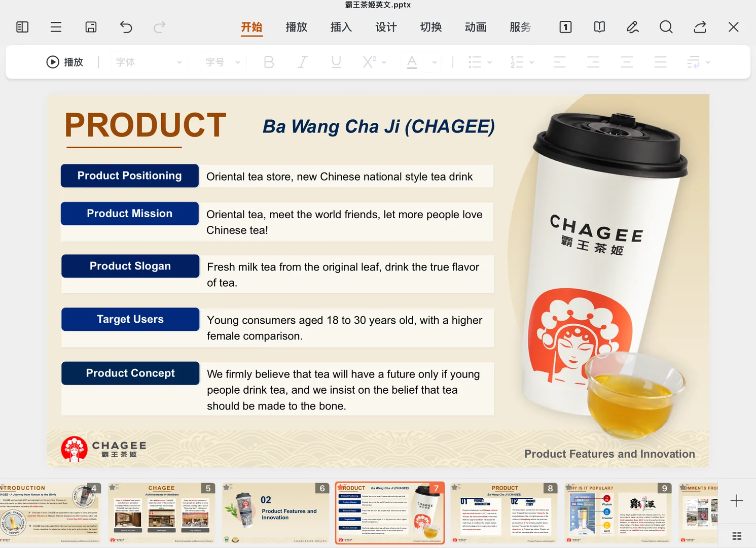Screen dimensions: 756x548
Task: Switch to the 播放 tab
Action: [297, 27]
